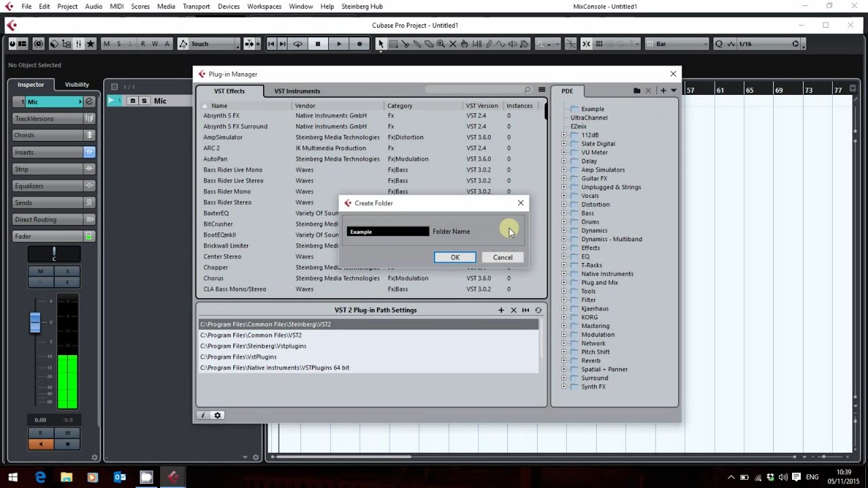Image resolution: width=868 pixels, height=488 pixels.
Task: Open the Steinberg Hub menu
Action: 362,6
